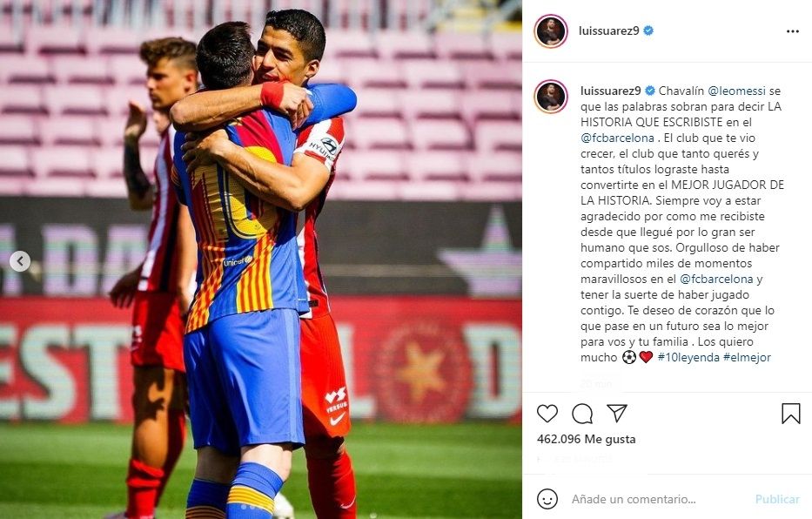The height and width of the screenshot is (519, 812).
Task: Save post with bookmark icon
Action: tap(791, 414)
